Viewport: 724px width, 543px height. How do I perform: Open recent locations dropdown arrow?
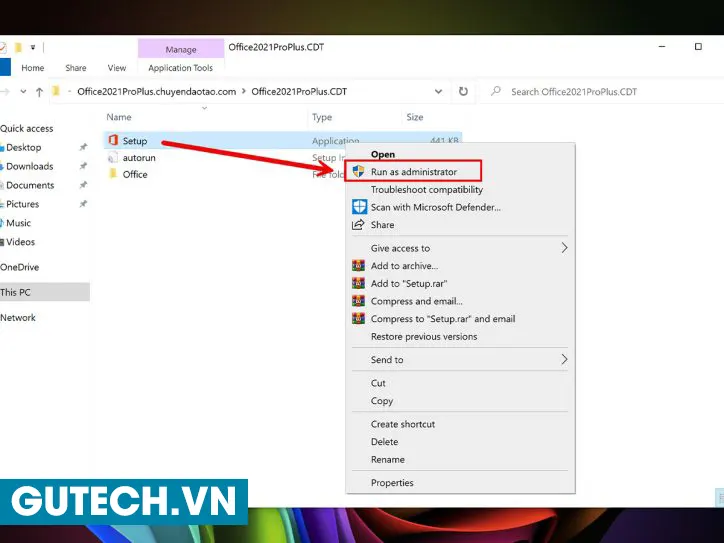point(23,91)
